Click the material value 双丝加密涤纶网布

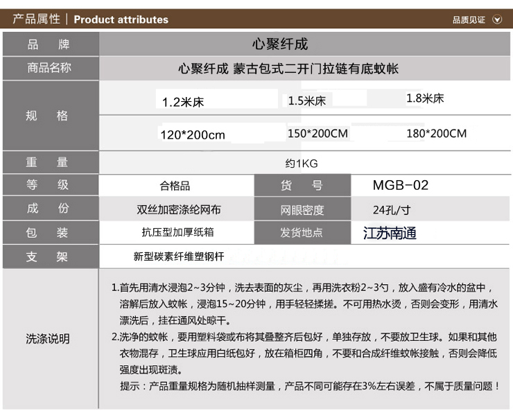179,209
